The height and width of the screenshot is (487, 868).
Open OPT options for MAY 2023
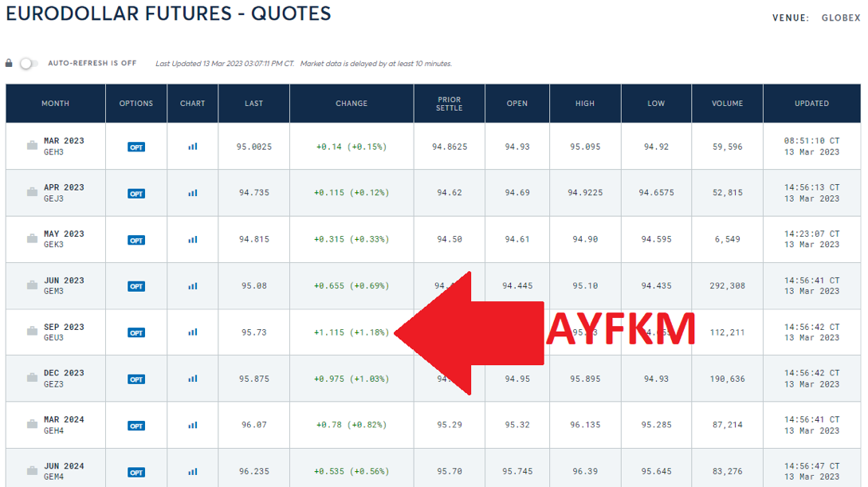(136, 240)
